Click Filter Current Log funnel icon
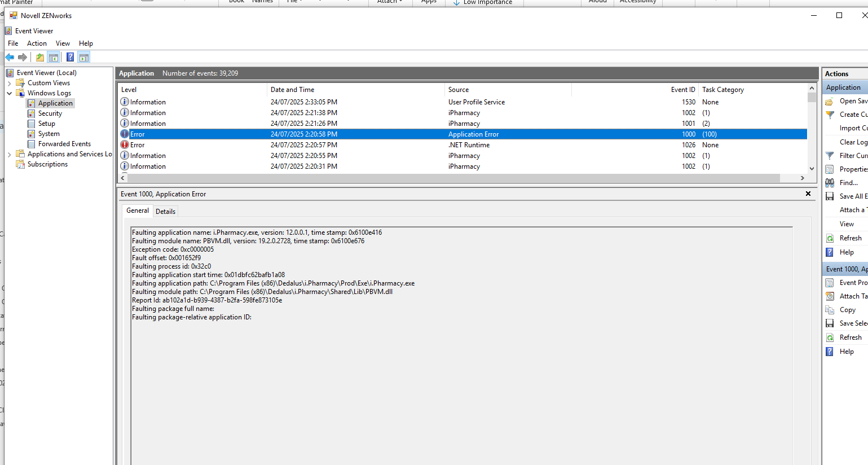This screenshot has width=868, height=465. click(x=830, y=156)
